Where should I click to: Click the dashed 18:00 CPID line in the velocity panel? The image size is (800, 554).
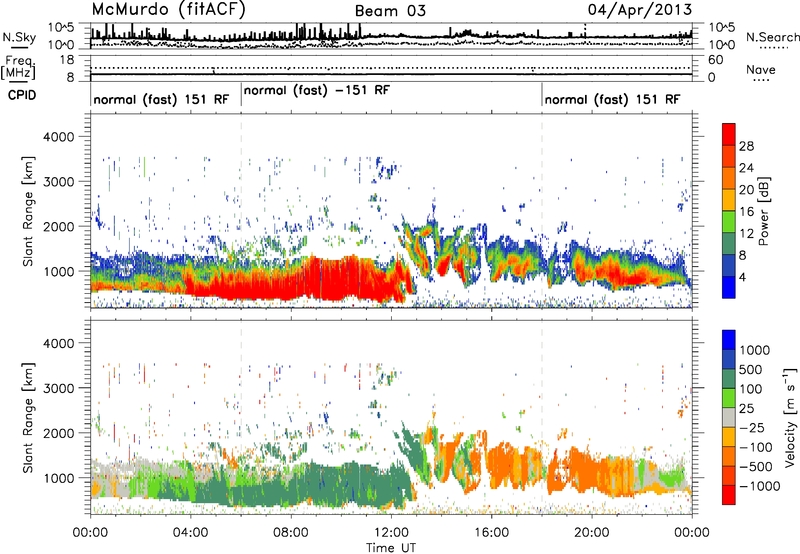point(542,417)
